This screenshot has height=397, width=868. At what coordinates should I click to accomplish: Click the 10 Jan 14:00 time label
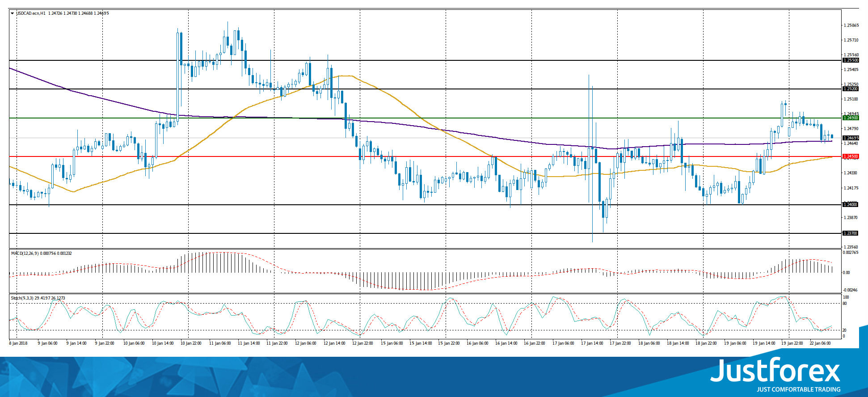tap(163, 343)
